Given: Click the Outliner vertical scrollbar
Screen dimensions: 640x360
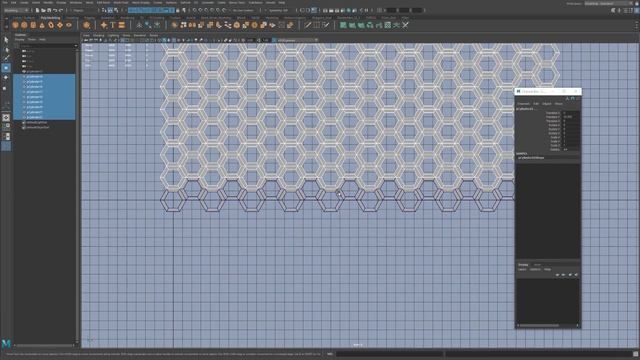Looking at the screenshot, I should (76, 196).
